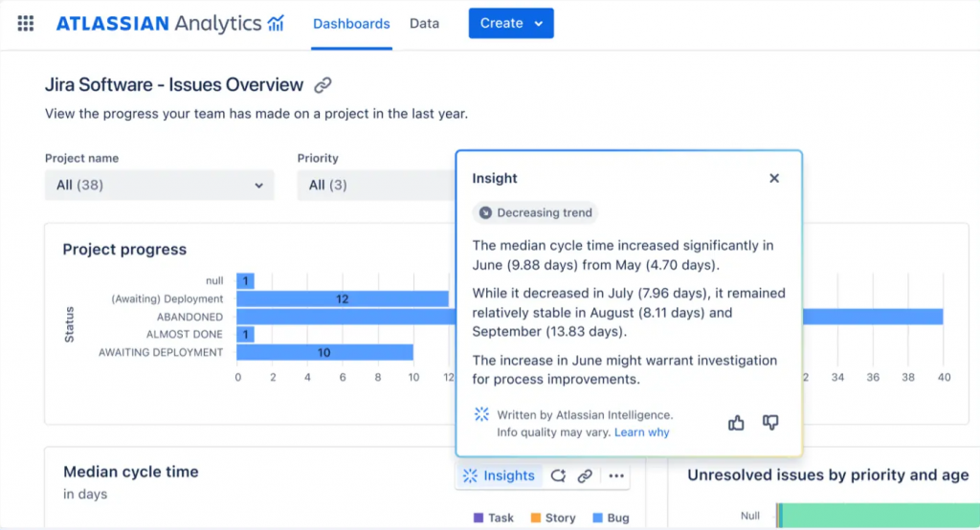
Task: Close the Insight popup
Action: 773,178
